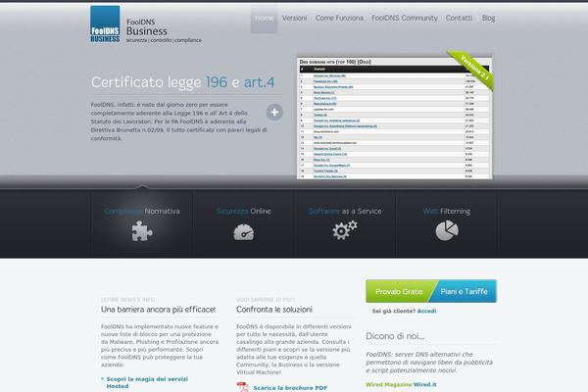Click the blue Piani e Tariffe button

(x=465, y=291)
